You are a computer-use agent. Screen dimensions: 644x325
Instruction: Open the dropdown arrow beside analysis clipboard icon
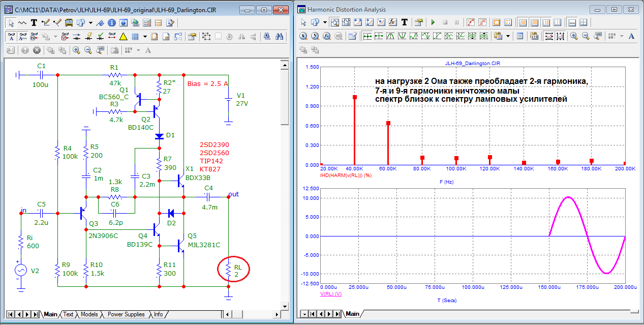click(507, 36)
